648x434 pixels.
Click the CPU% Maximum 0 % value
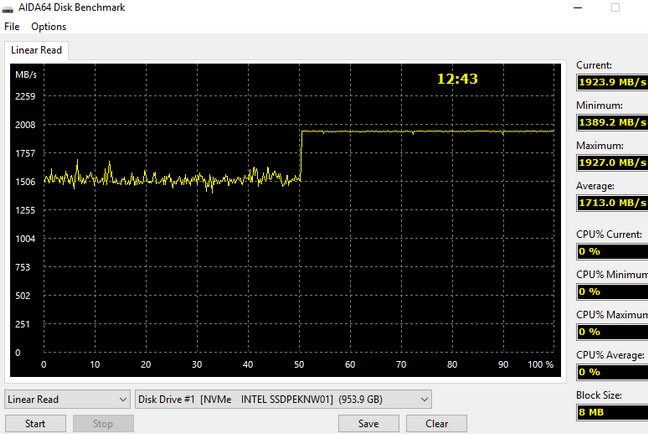click(x=612, y=332)
